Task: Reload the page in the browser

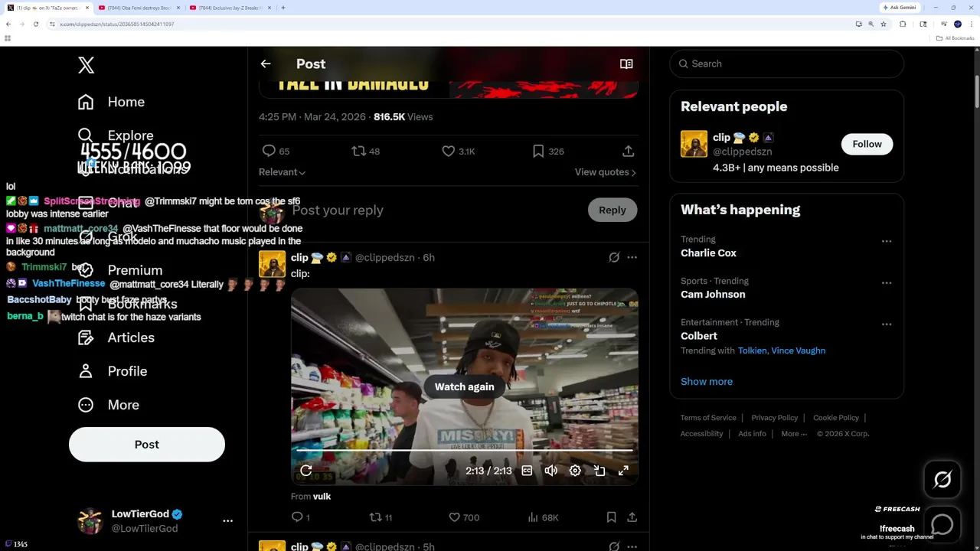Action: coord(35,24)
